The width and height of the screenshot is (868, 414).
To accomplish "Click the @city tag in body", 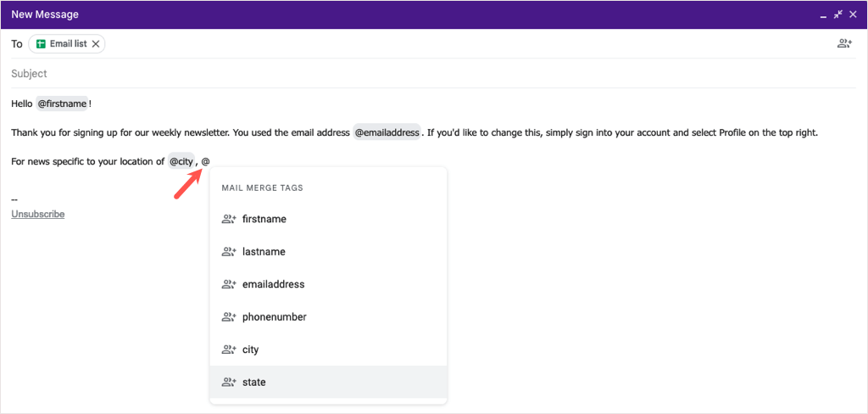I will (181, 161).
